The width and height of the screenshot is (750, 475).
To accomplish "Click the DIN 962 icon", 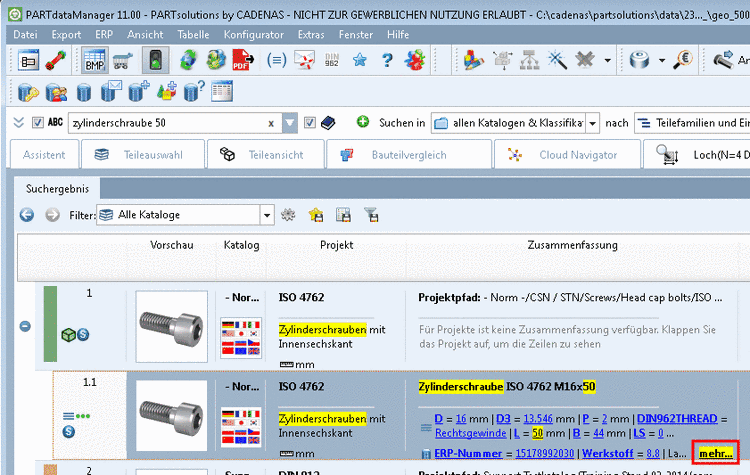I will pos(331,60).
